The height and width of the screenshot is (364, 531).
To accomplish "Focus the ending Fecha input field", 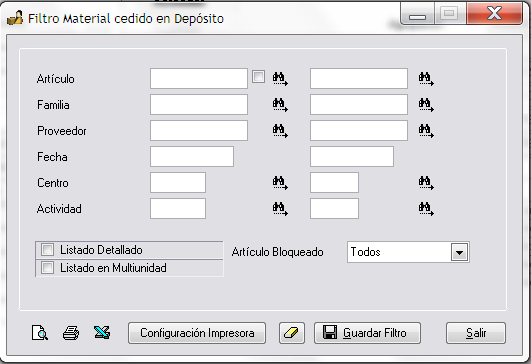I will pyautogui.click(x=352, y=156).
